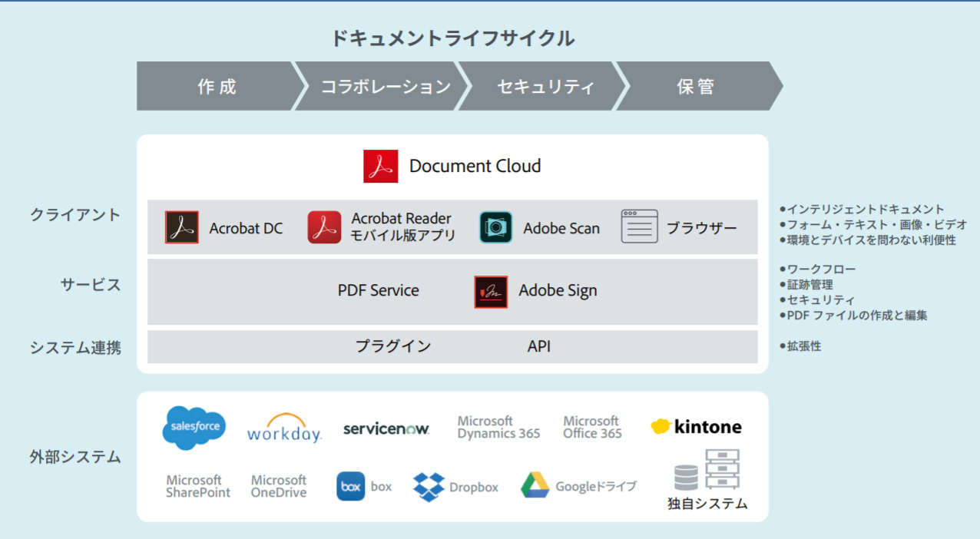Open the Microsoft Office 365 label
Viewport: 980px width, 539px height.
tap(592, 427)
